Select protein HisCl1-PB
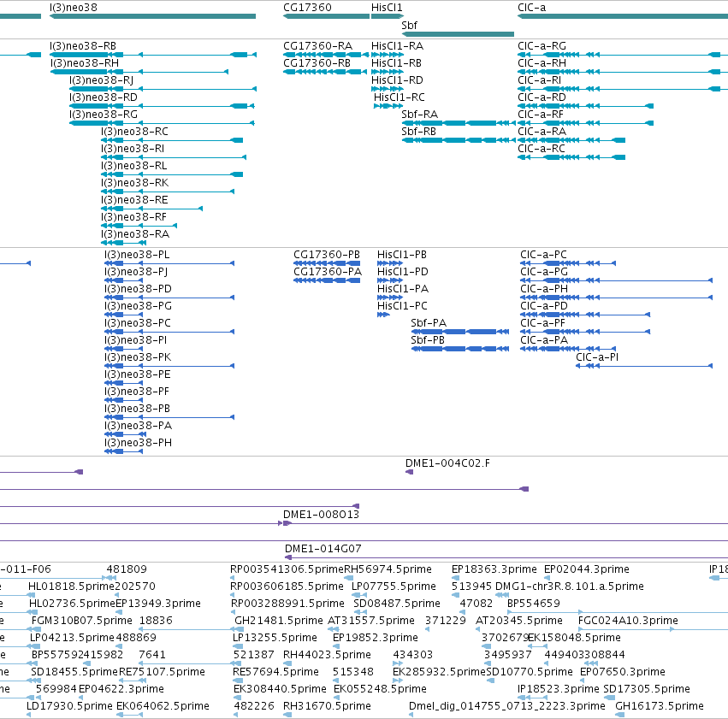728x719 pixels. click(402, 255)
